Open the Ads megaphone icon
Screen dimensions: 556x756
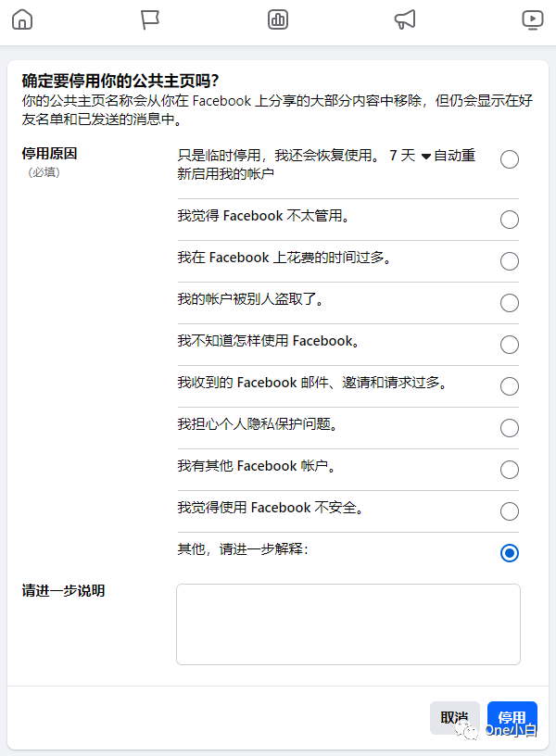pos(405,19)
